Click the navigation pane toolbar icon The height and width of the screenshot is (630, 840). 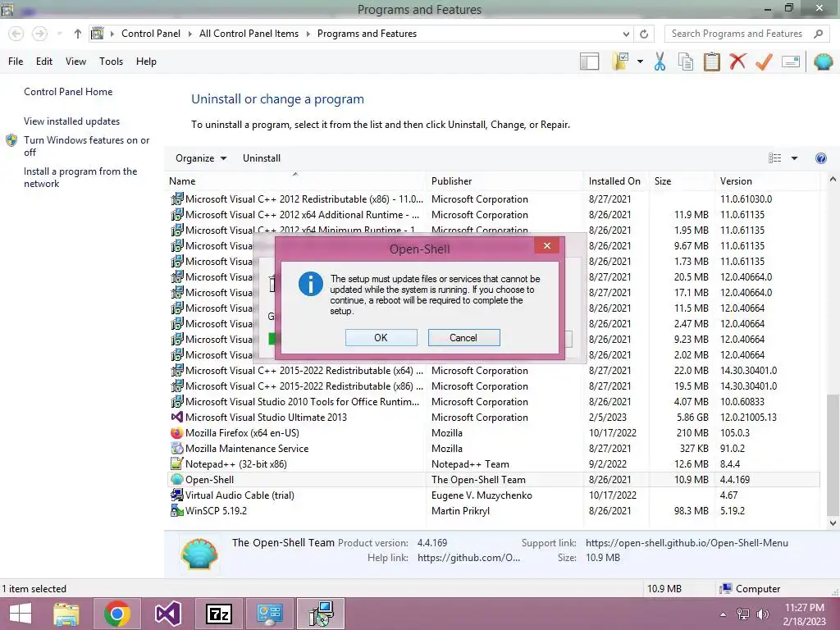click(589, 62)
